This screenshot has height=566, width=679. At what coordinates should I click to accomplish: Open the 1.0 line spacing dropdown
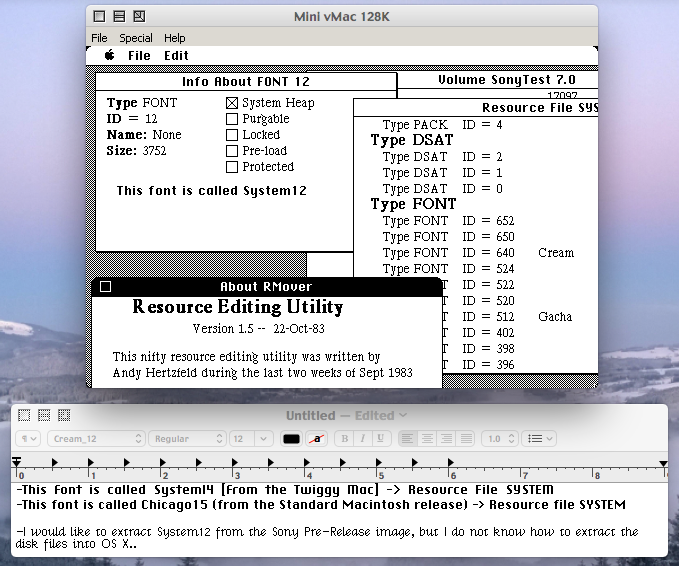pyautogui.click(x=500, y=439)
